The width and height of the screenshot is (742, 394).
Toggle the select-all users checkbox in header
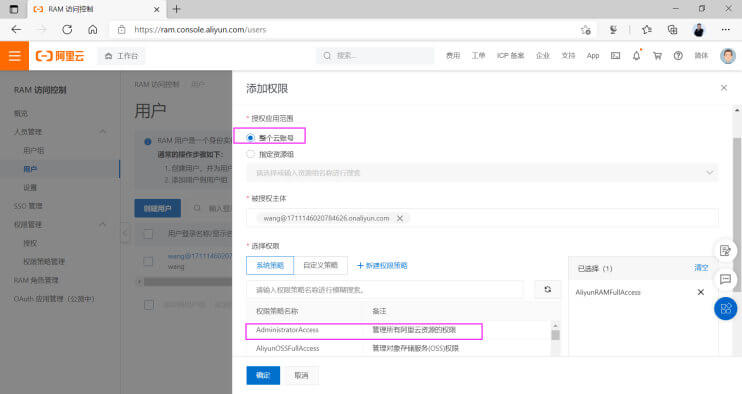pos(148,234)
